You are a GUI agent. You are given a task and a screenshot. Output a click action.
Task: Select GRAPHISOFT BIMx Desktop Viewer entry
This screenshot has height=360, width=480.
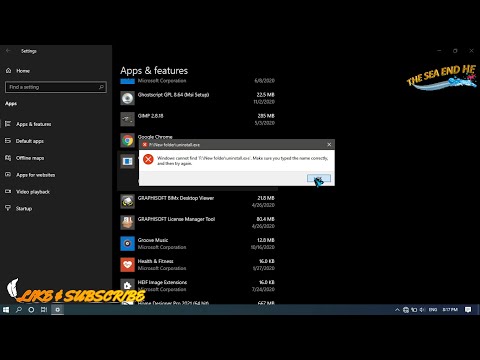pyautogui.click(x=176, y=198)
